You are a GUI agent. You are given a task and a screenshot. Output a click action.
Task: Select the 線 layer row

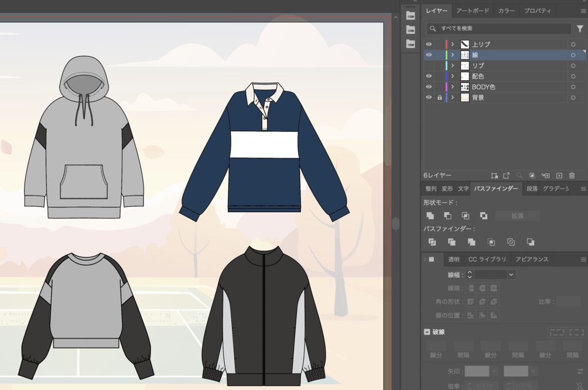pos(504,55)
